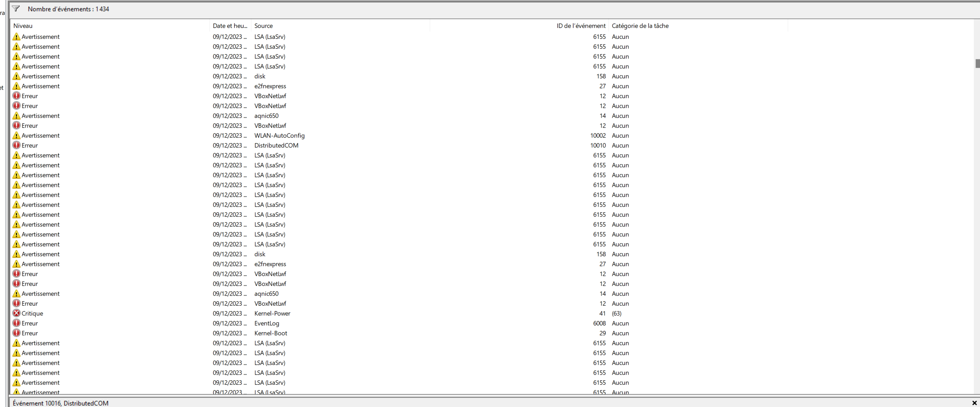
Task: Select the WLAN-AutoConfig 10002 warning row
Action: click(x=279, y=136)
